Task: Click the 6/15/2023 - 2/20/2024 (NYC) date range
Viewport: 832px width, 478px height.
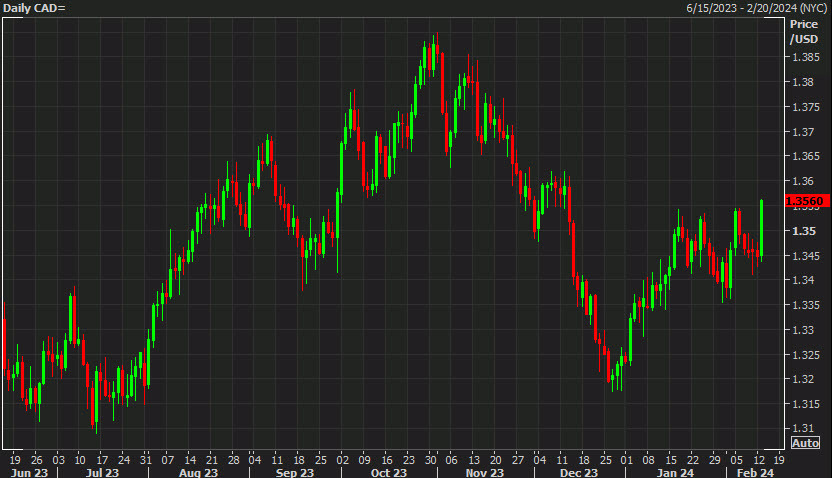Action: pos(757,8)
